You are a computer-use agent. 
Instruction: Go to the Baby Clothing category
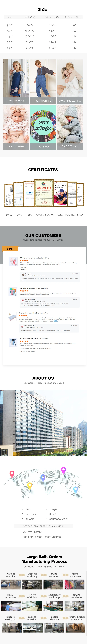(x=16, y=127)
